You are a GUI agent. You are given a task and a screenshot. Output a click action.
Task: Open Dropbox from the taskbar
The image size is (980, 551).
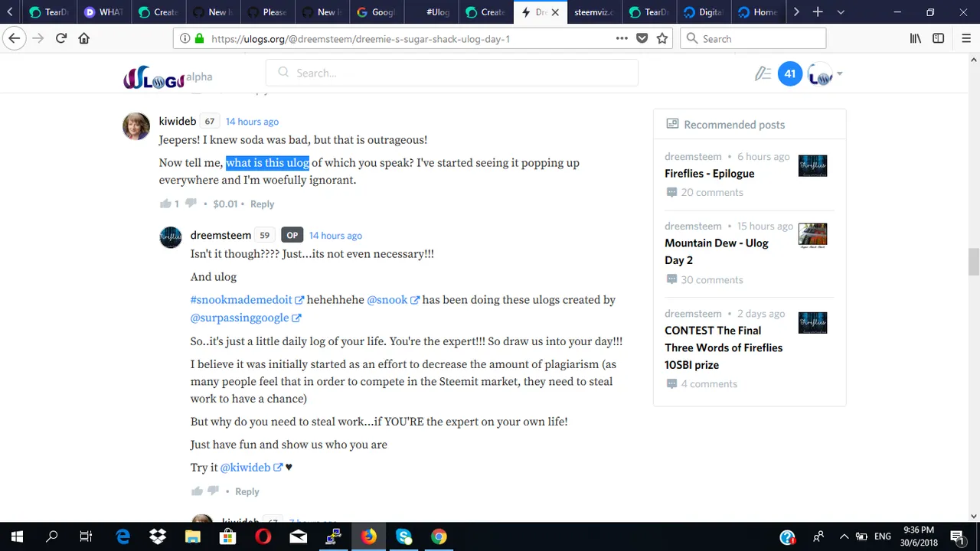(158, 536)
